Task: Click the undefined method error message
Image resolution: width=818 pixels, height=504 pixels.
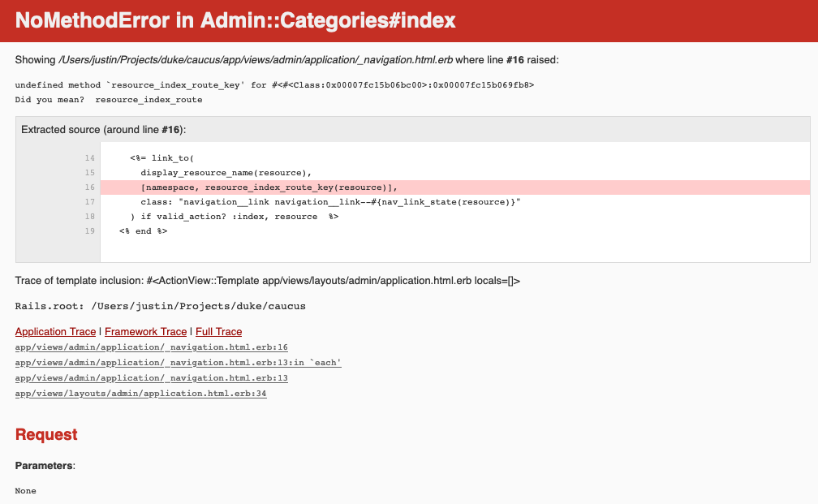Action: (274, 85)
